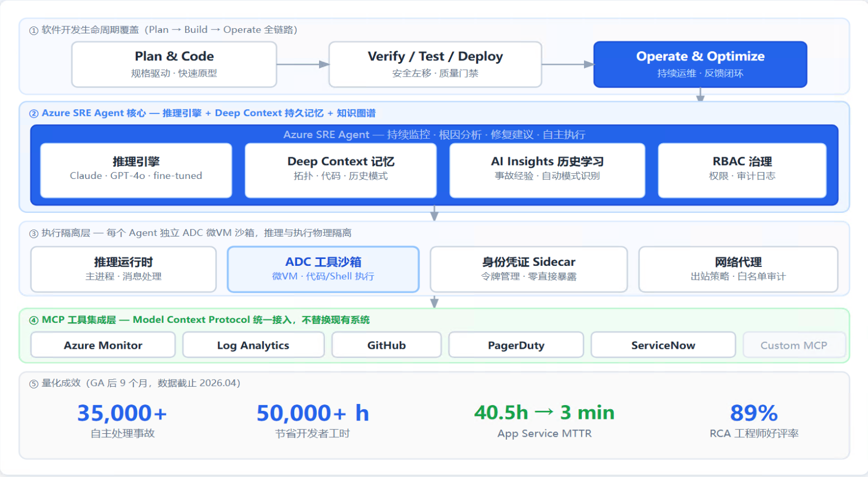Click the 事故经验 · 自动模式识别 subtitle
The width and height of the screenshot is (868, 477).
click(547, 175)
